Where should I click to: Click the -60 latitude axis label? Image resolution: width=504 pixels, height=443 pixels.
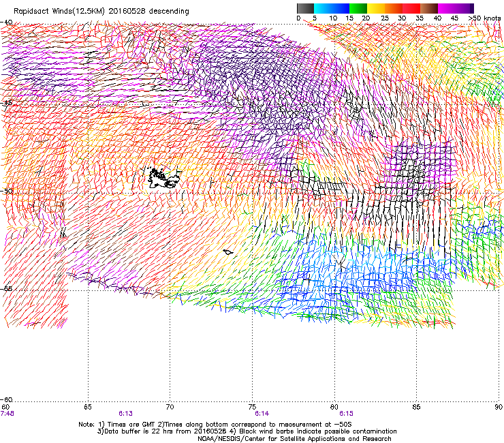pos(7,399)
